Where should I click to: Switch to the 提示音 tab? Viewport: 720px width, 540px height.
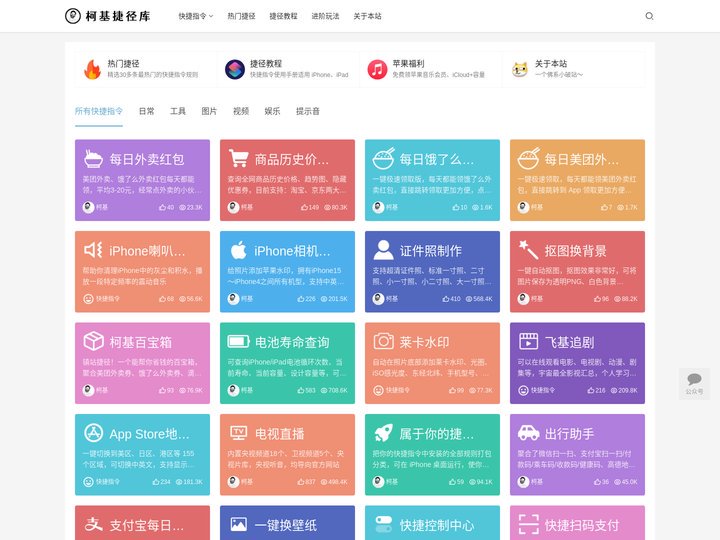tap(308, 111)
